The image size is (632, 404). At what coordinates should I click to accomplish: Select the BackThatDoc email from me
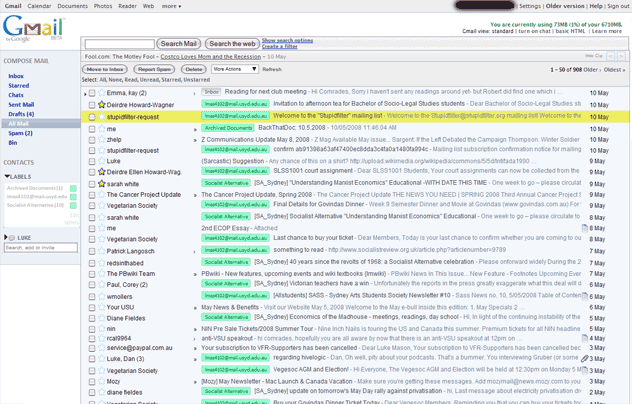tap(92, 129)
